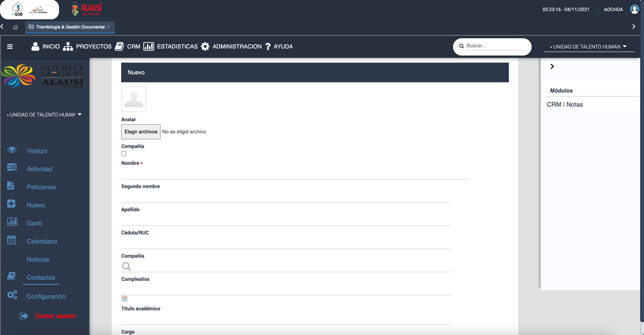Click the Nombre input field

pos(295,173)
